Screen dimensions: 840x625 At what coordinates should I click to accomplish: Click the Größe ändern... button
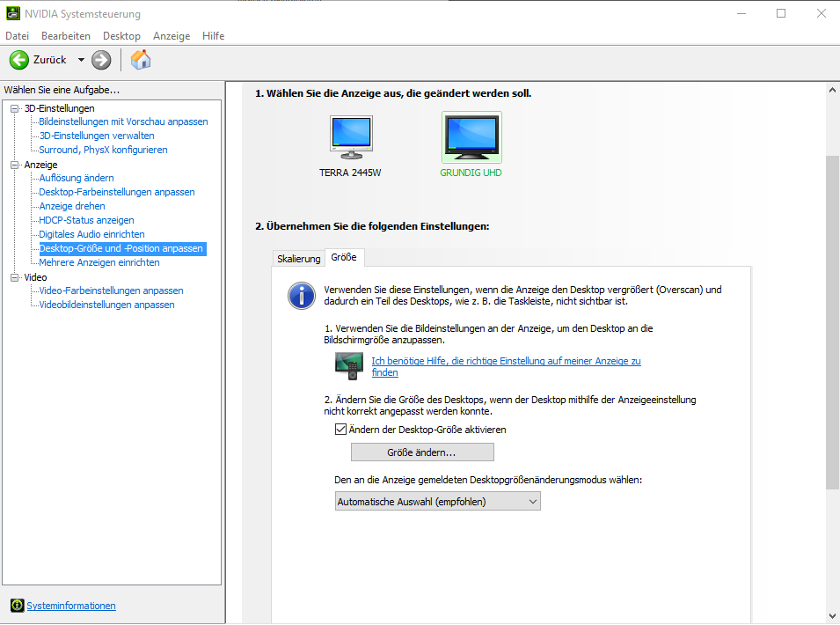coord(422,452)
